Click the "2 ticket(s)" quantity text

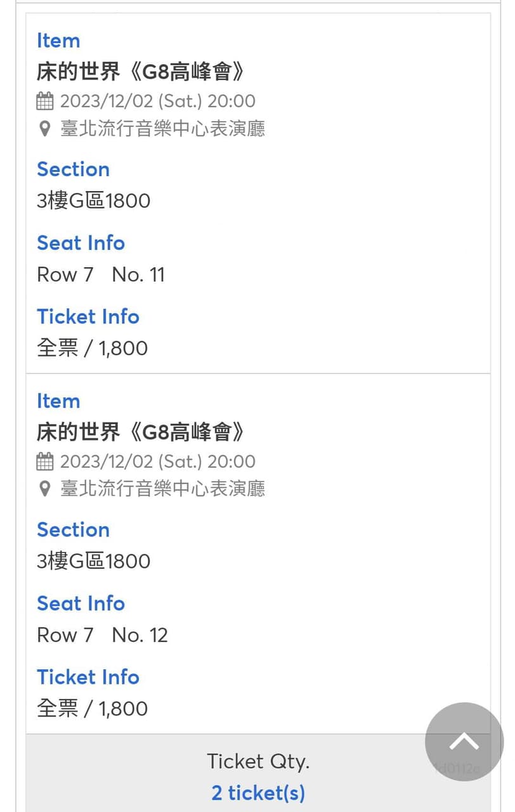coord(258,792)
